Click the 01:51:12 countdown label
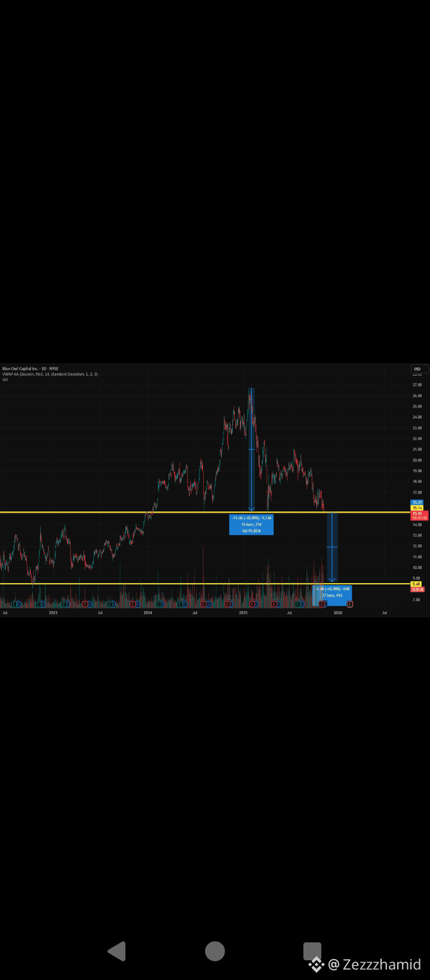The width and height of the screenshot is (430, 980). coord(419,518)
